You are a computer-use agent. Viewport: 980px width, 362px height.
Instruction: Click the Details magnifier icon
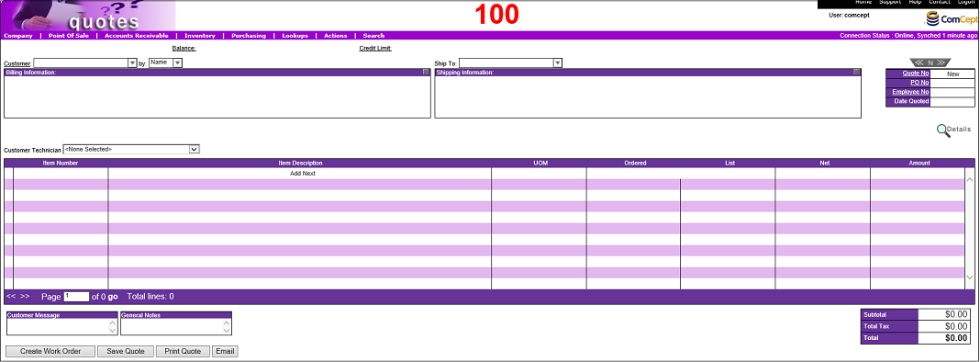pyautogui.click(x=941, y=130)
